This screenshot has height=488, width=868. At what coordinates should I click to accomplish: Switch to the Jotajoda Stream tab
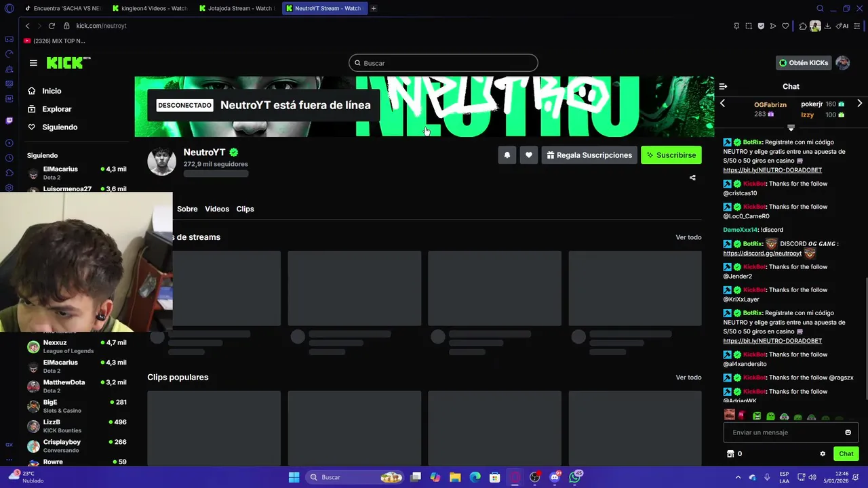click(237, 8)
